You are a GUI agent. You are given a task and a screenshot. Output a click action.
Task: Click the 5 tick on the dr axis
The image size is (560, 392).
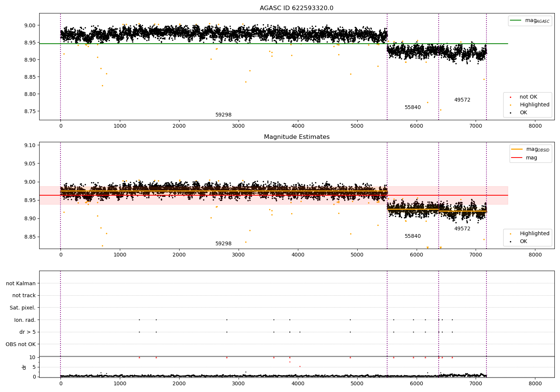34,367
